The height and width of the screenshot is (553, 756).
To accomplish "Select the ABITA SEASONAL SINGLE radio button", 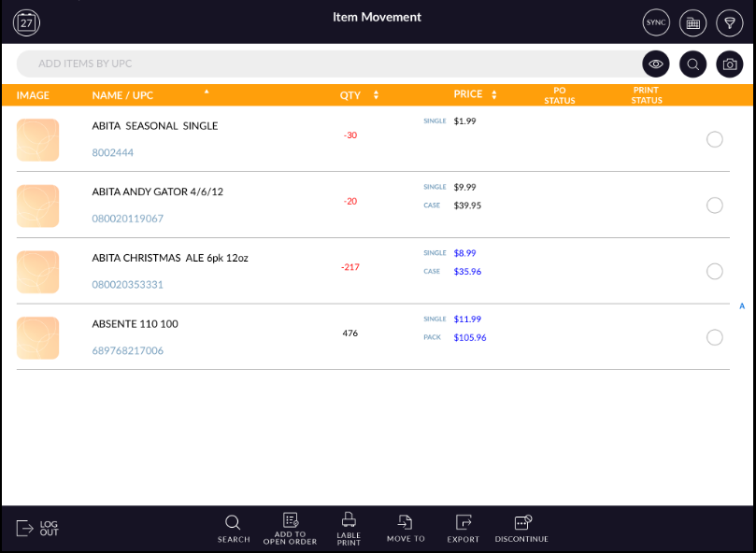I will [x=715, y=139].
